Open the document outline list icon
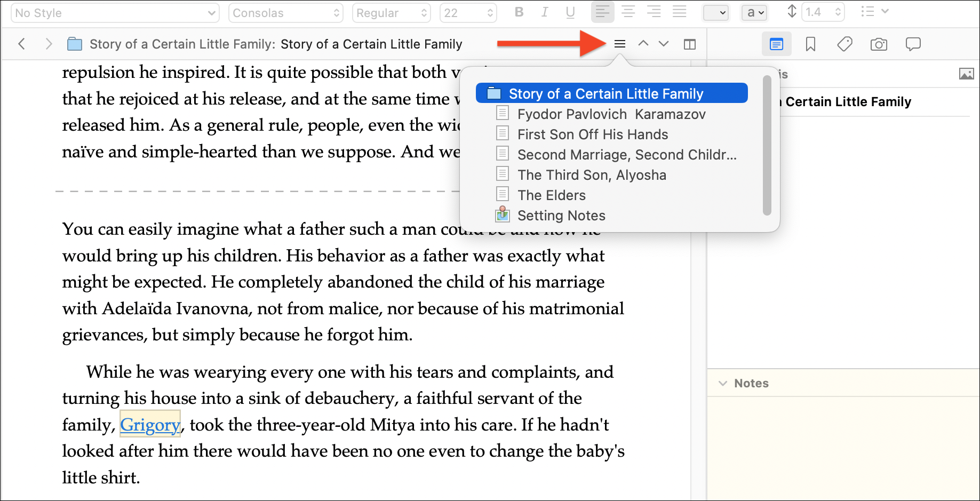 point(619,44)
